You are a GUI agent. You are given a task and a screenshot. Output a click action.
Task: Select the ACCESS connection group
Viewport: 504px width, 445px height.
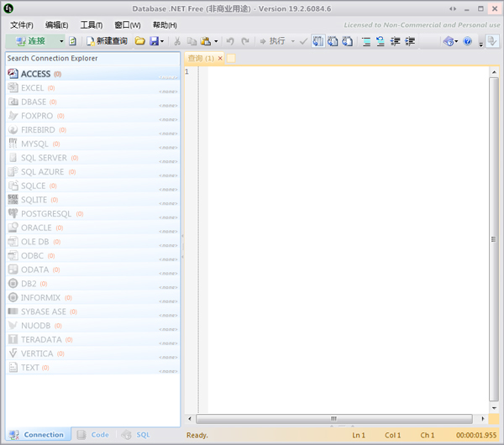[x=92, y=74]
